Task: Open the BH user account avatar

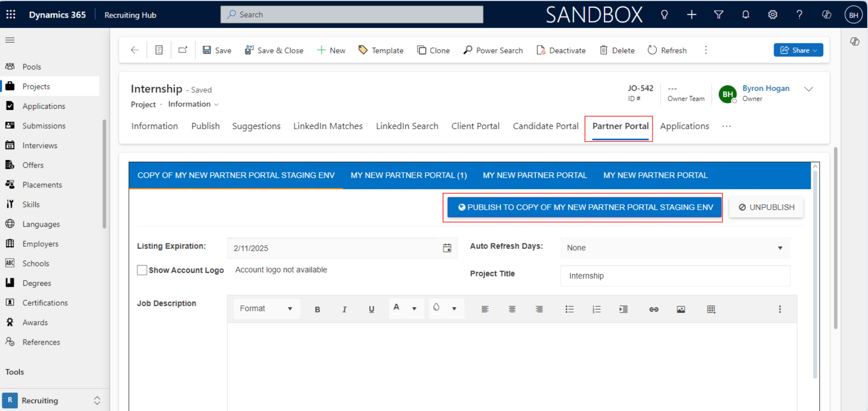Action: [854, 14]
